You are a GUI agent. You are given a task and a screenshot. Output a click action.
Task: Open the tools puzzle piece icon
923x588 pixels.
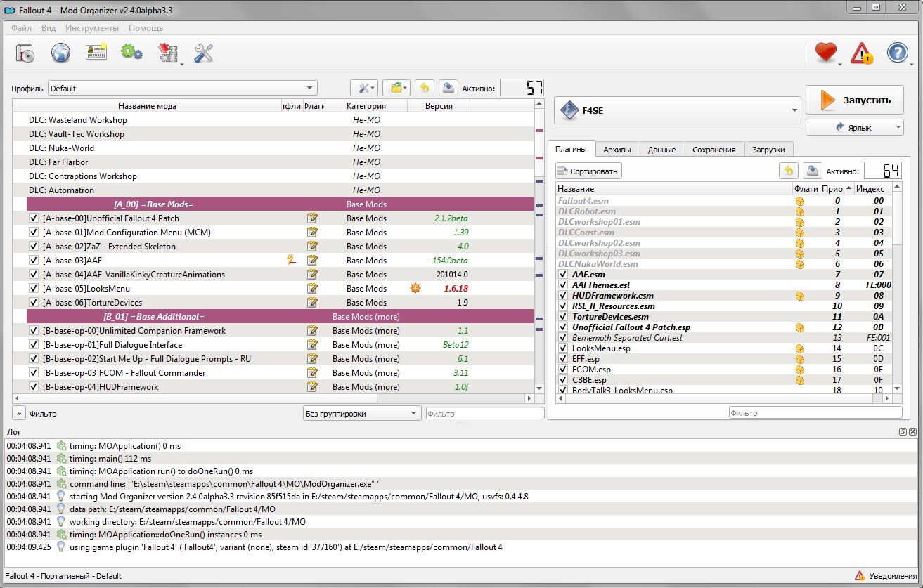coord(167,53)
